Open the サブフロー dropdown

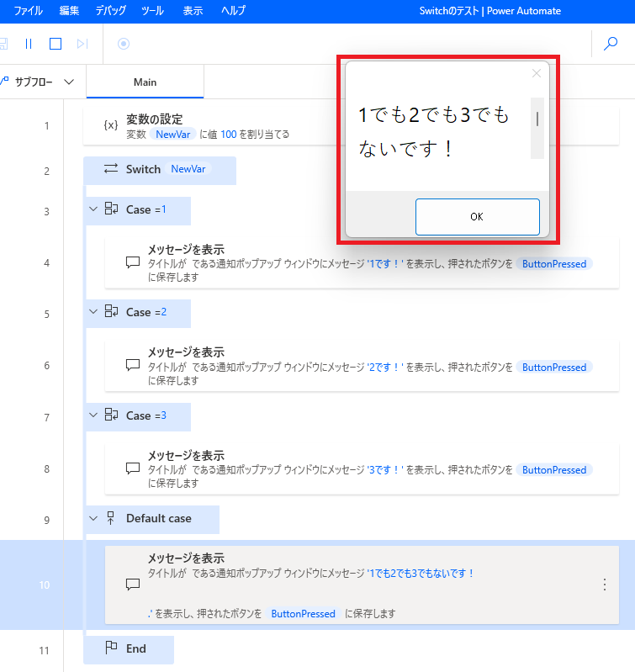pyautogui.click(x=69, y=82)
